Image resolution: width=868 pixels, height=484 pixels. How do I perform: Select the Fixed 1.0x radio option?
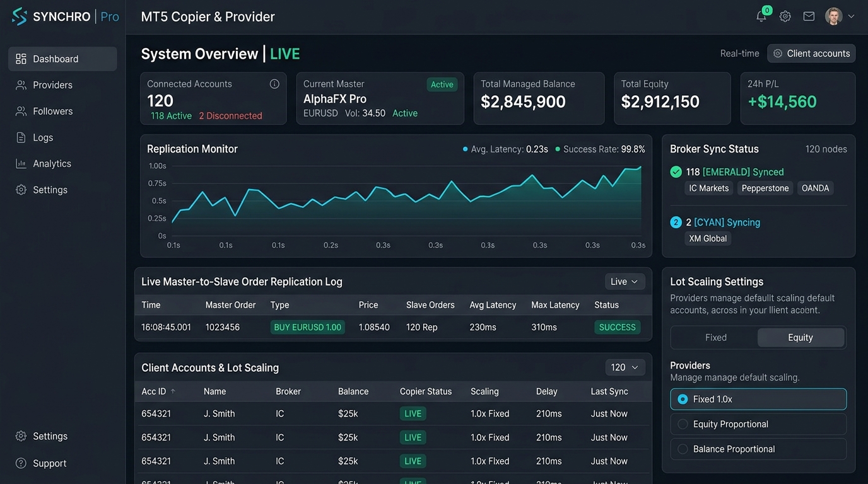tap(758, 399)
